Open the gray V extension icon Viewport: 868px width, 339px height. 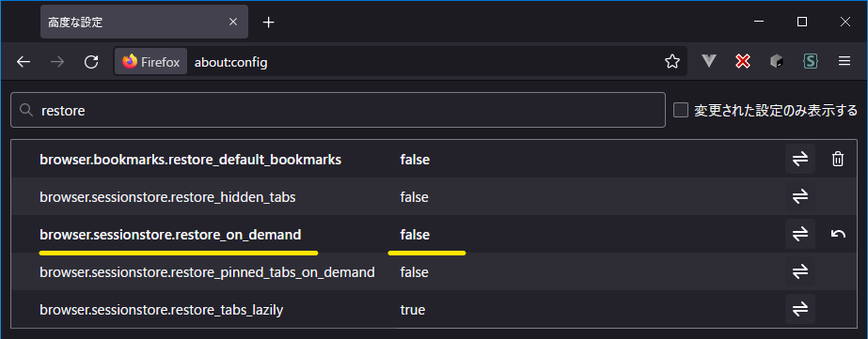click(709, 61)
